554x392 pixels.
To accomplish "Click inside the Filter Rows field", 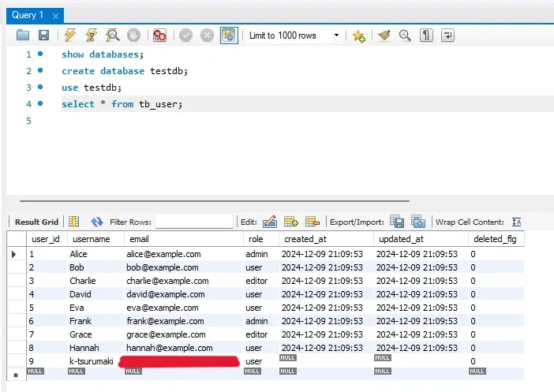I will 194,222.
